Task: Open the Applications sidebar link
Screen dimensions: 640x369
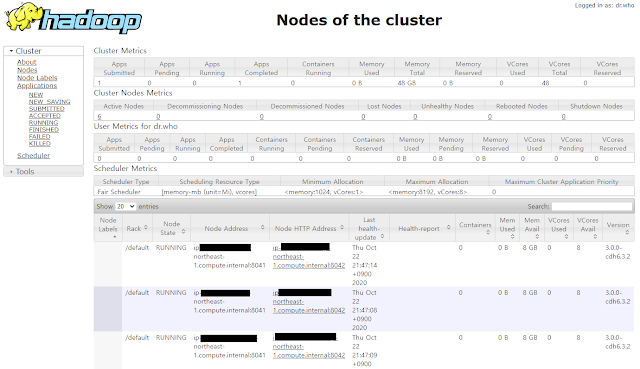Action: coord(37,85)
